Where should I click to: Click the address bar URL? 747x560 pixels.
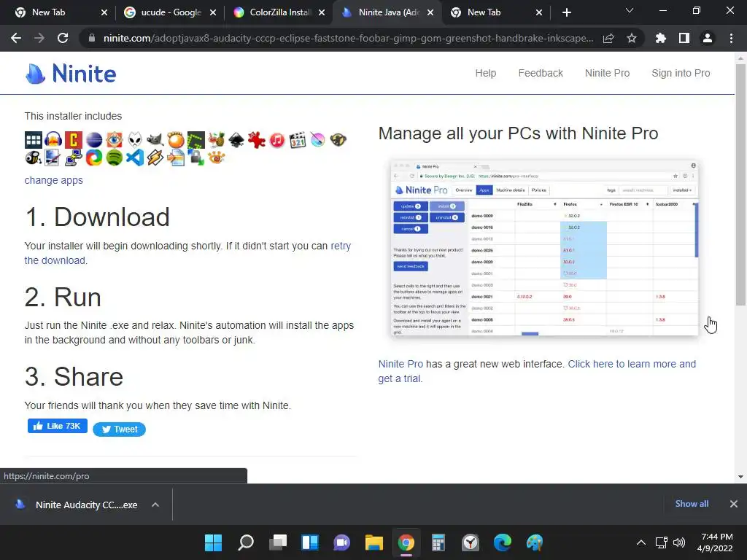coord(348,38)
